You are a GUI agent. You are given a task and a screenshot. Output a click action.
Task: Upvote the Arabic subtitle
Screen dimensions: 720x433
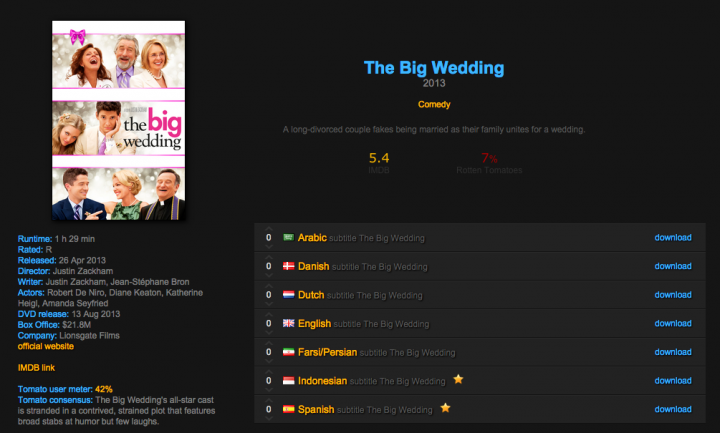click(x=269, y=229)
